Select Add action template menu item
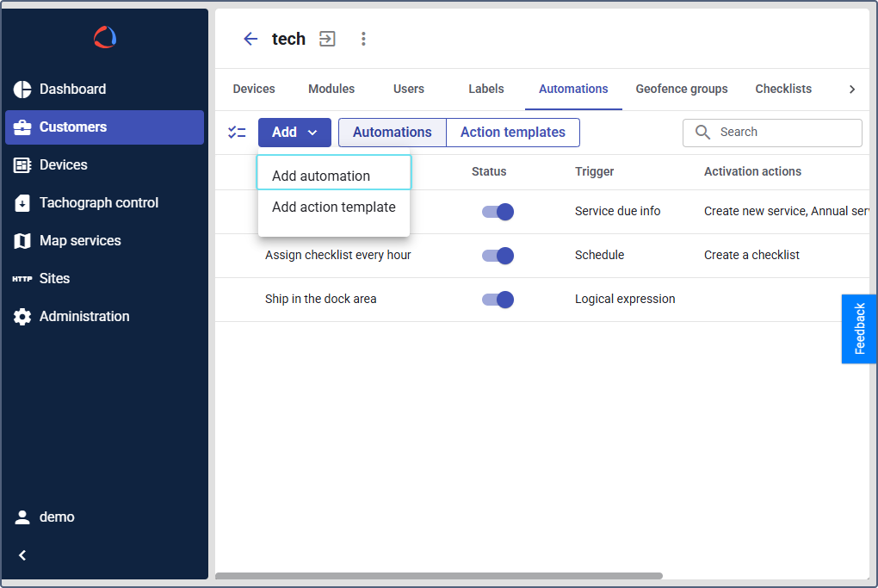This screenshot has width=878, height=588. [x=333, y=207]
